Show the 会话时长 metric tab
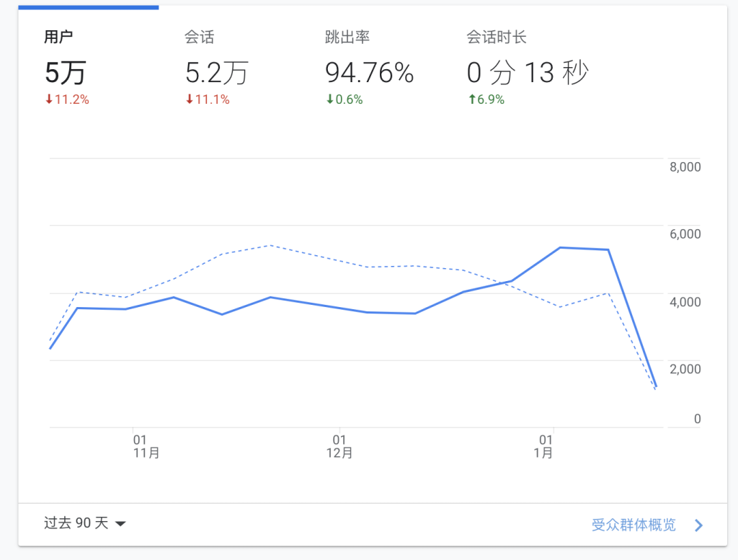This screenshot has width=738, height=560. pyautogui.click(x=497, y=38)
